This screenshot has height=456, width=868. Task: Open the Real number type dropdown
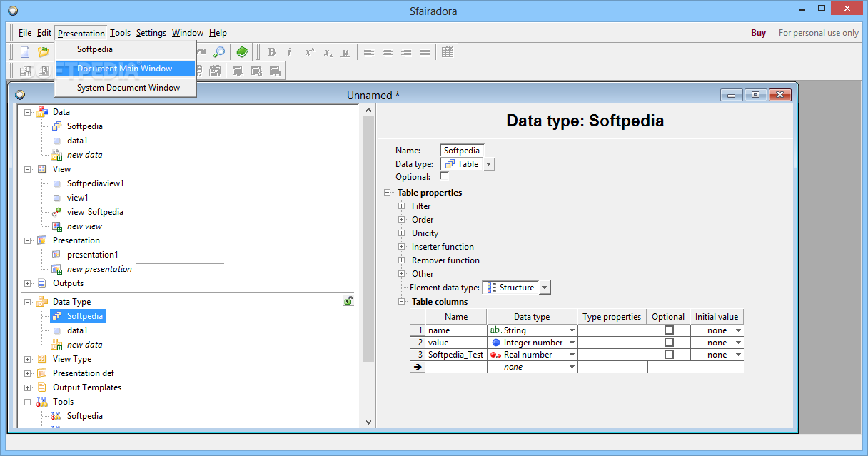572,355
